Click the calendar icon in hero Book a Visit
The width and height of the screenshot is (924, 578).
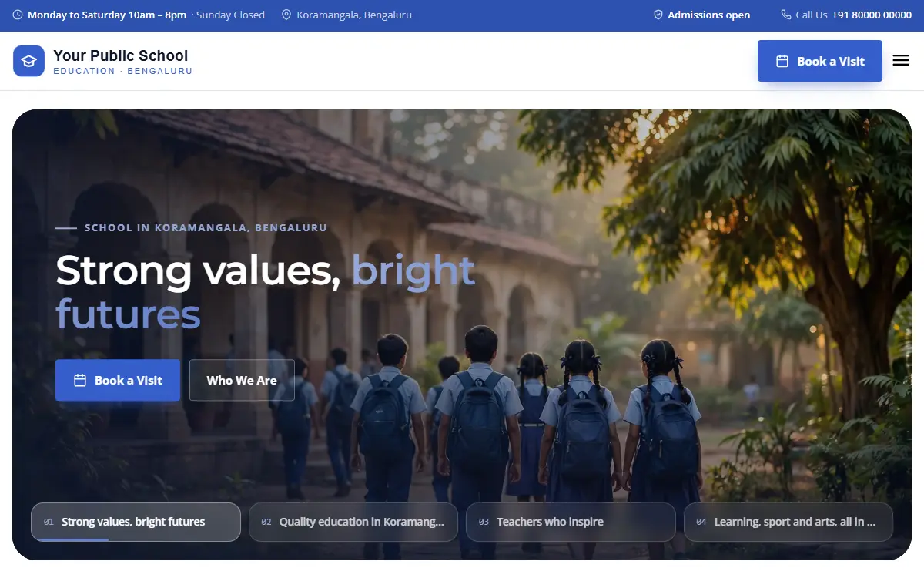pyautogui.click(x=80, y=380)
